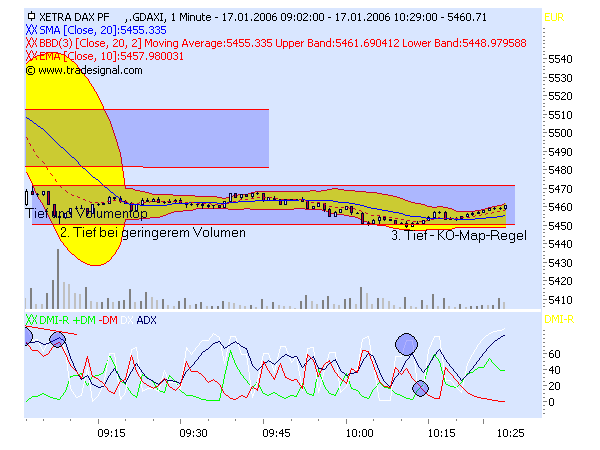Select the EMA [Close, 10] legend label
This screenshot has width=600, height=450.
[x=111, y=56]
